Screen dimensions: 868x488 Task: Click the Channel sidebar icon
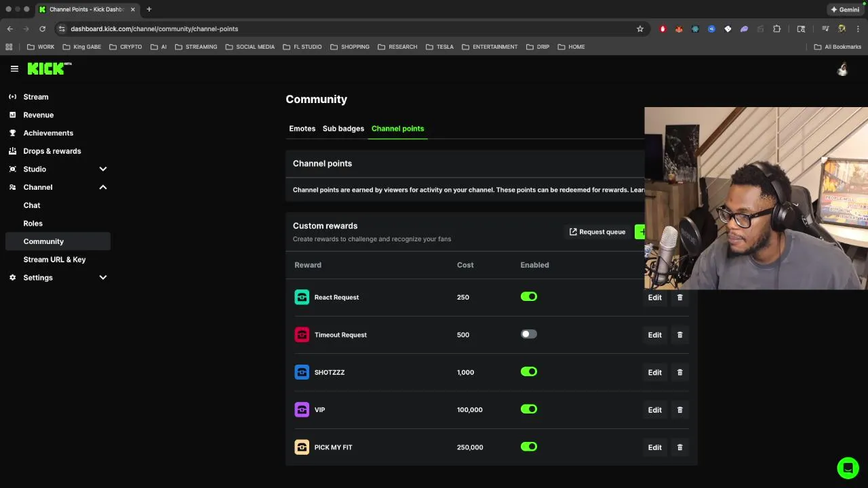12,187
